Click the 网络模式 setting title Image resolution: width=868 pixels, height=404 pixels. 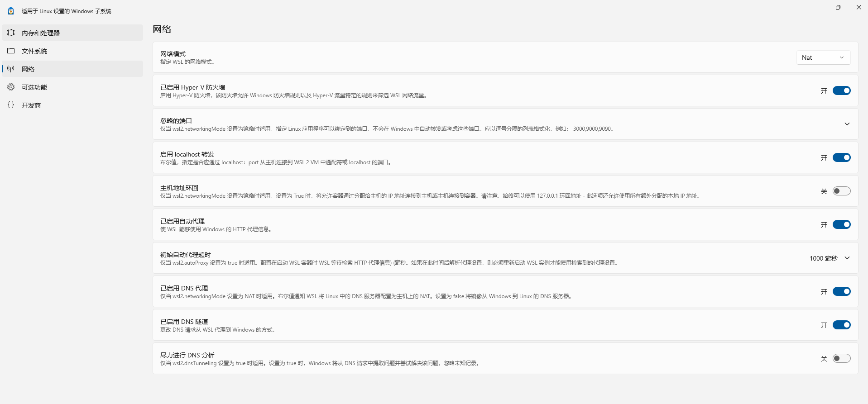coord(173,54)
